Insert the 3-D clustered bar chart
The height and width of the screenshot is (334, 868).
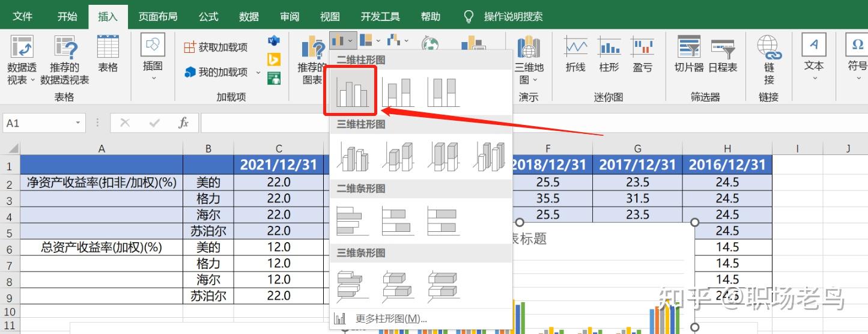(351, 285)
